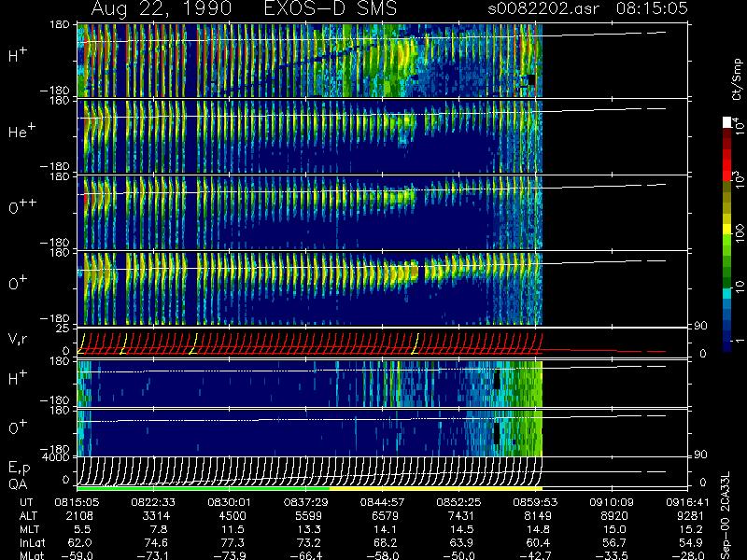Click MLT value '7.8'
Viewport: 747px width, 560px height.
[x=159, y=529]
